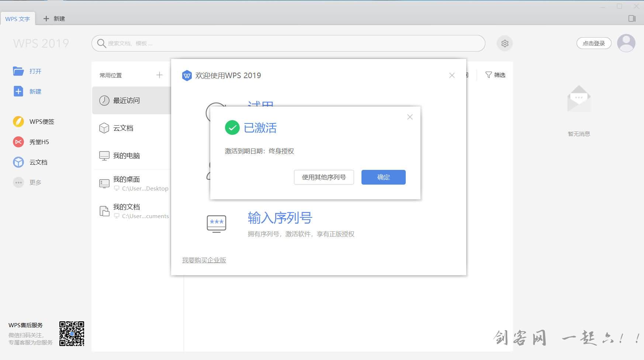Open the message envelope icon
This screenshot has height=360, width=644.
(579, 98)
